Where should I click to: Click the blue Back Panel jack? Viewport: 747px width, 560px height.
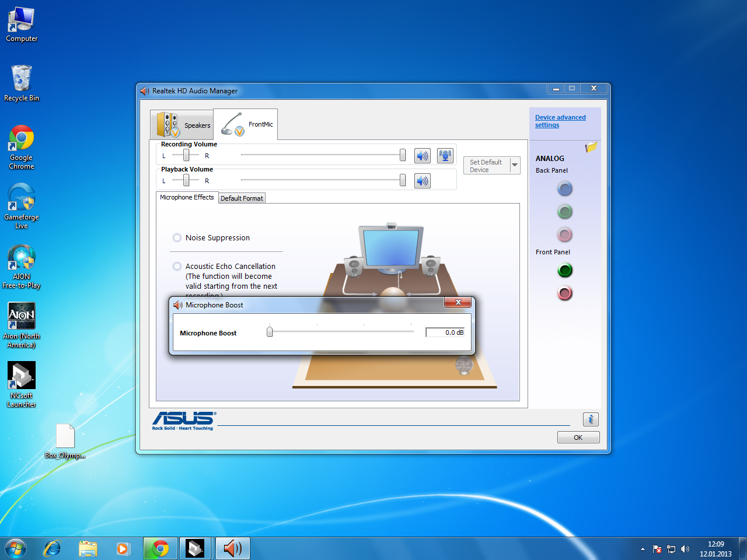pos(564,188)
